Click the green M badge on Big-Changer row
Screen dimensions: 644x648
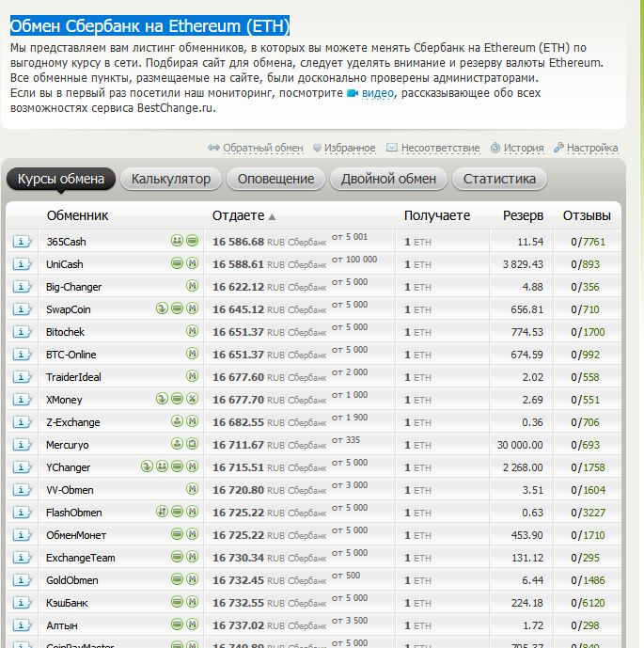[x=192, y=287]
